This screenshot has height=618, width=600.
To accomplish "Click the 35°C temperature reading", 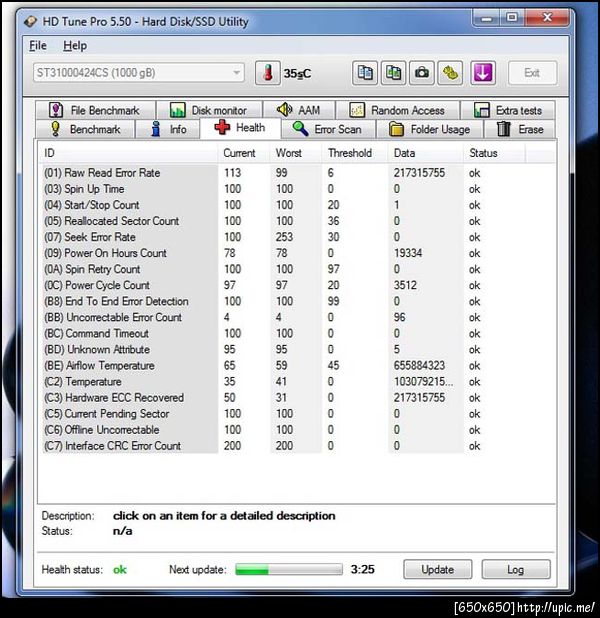I will pyautogui.click(x=297, y=73).
